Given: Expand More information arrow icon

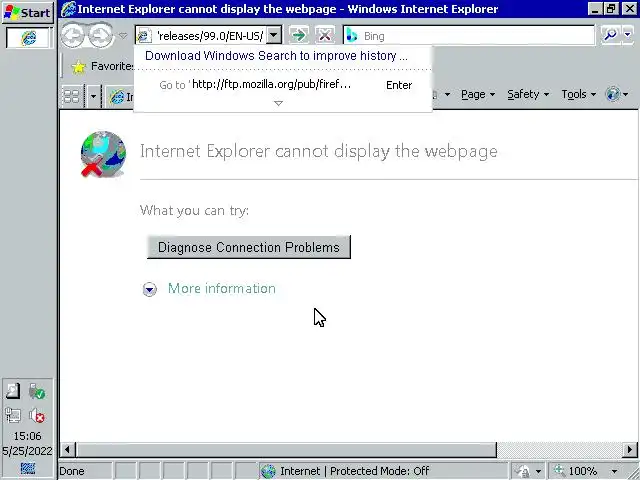Looking at the screenshot, I should point(149,289).
